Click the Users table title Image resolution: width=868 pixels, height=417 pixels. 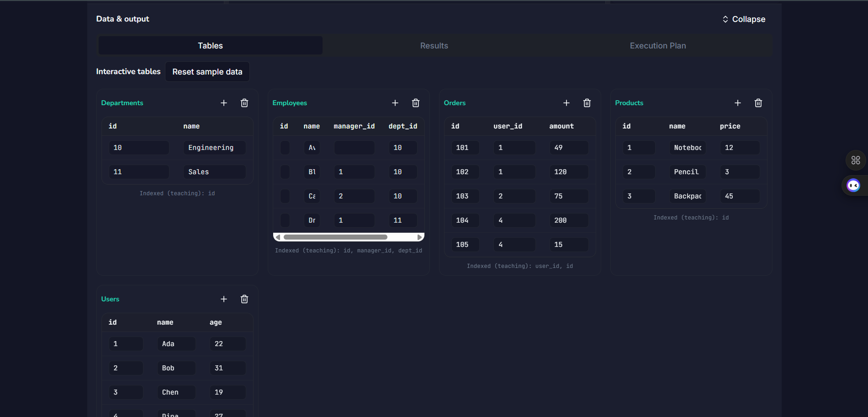point(110,299)
